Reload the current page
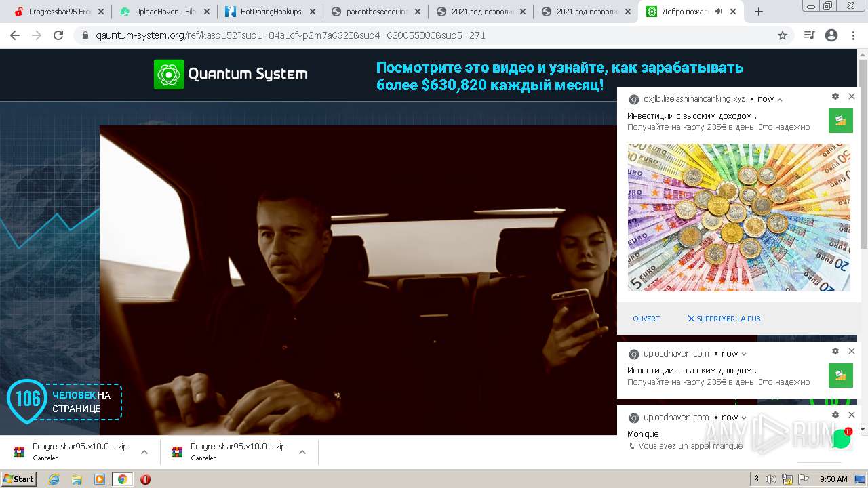Screen dimensions: 868x488 [58, 35]
